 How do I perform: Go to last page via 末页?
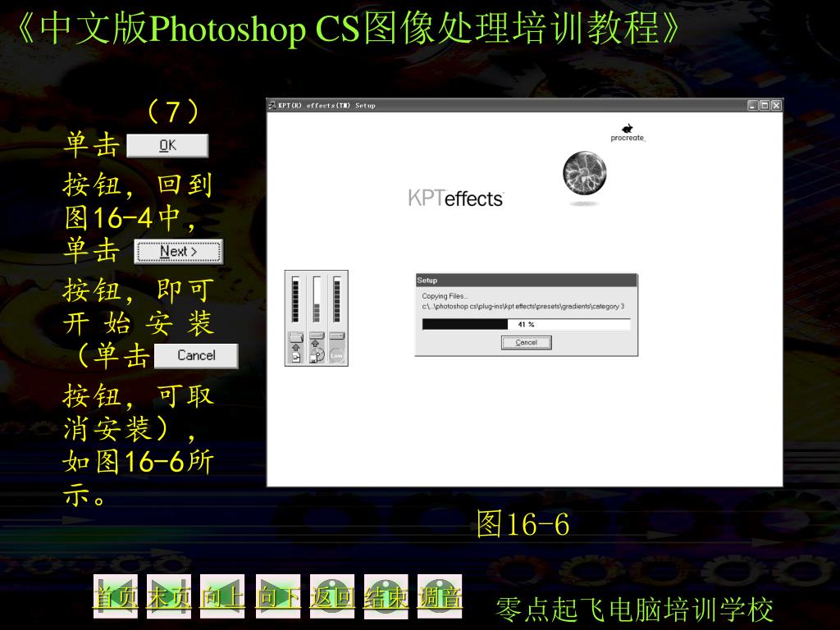[169, 597]
